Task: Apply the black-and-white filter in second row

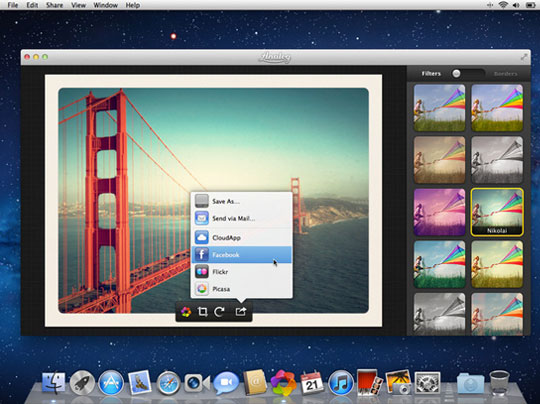Action: tap(497, 160)
